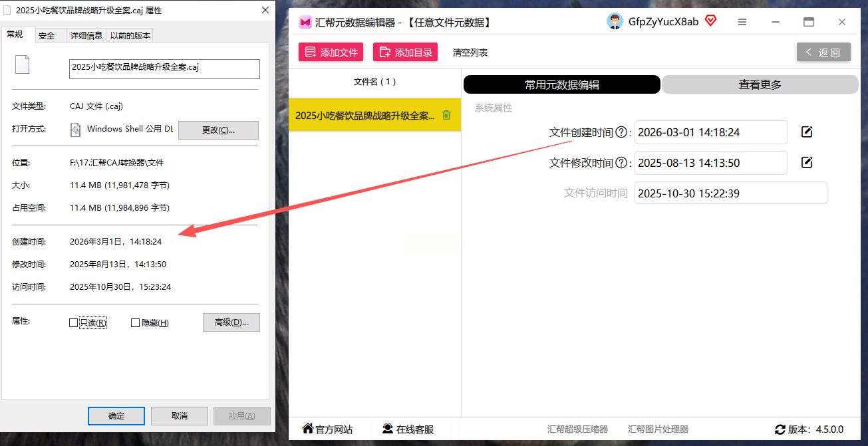Click the 访问时间 value 2025年10月30日

click(x=120, y=287)
